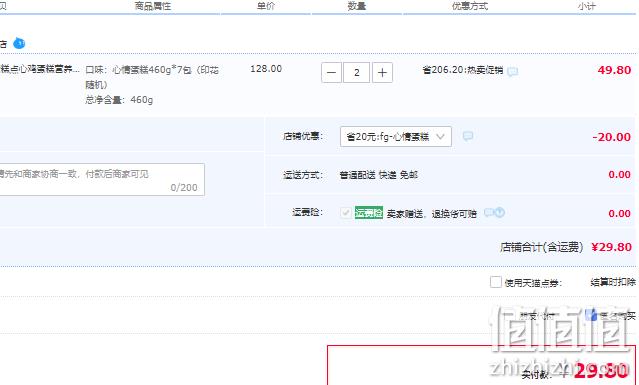Toggle the 运费险 checkbox
This screenshot has height=385, width=639.
point(346,213)
